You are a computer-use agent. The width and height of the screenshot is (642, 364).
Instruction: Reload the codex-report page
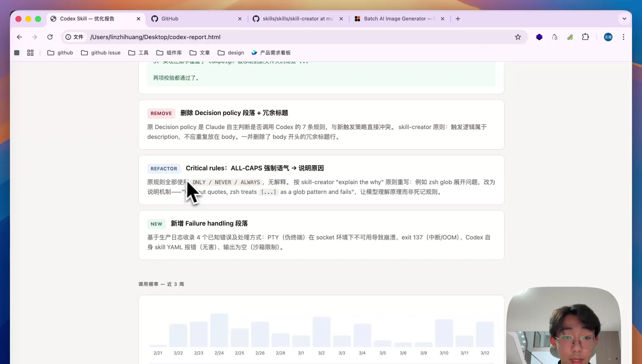click(x=50, y=37)
